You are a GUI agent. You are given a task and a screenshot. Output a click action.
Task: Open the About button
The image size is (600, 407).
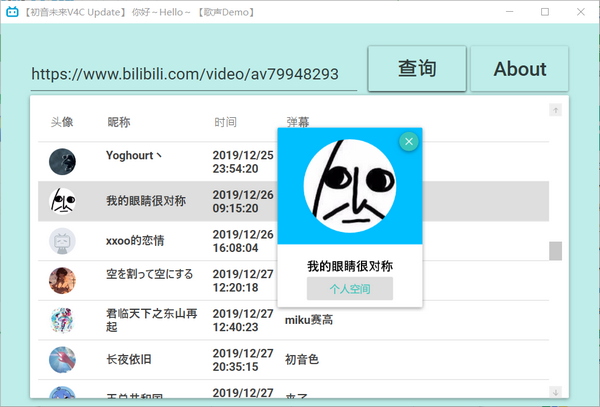click(x=519, y=68)
